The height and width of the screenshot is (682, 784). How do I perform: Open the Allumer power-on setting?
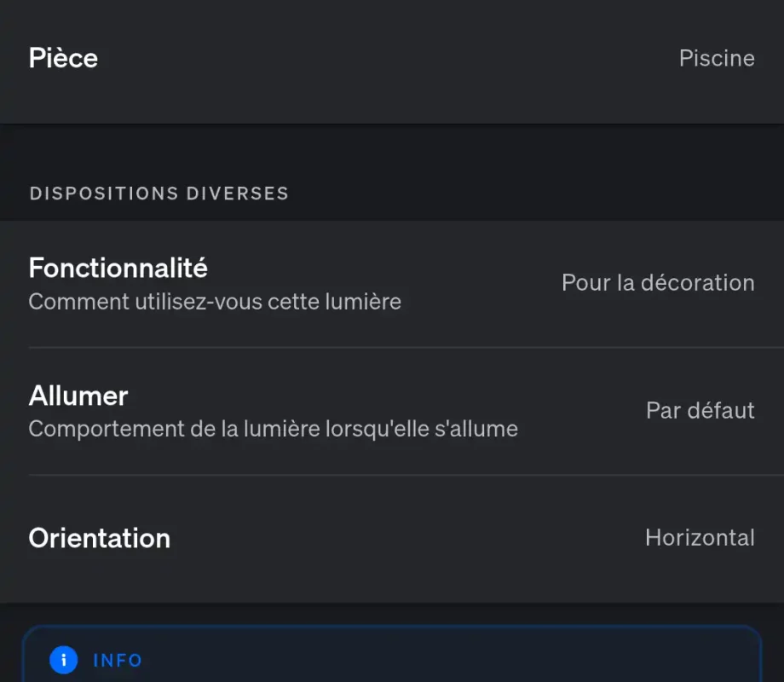(78, 396)
